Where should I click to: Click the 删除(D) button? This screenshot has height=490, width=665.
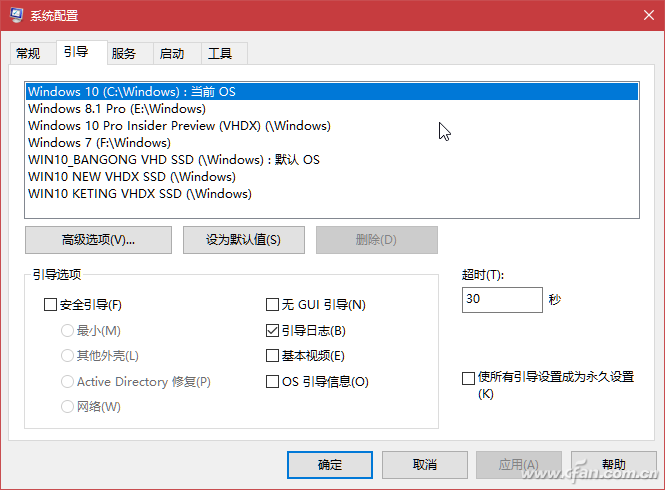point(377,240)
